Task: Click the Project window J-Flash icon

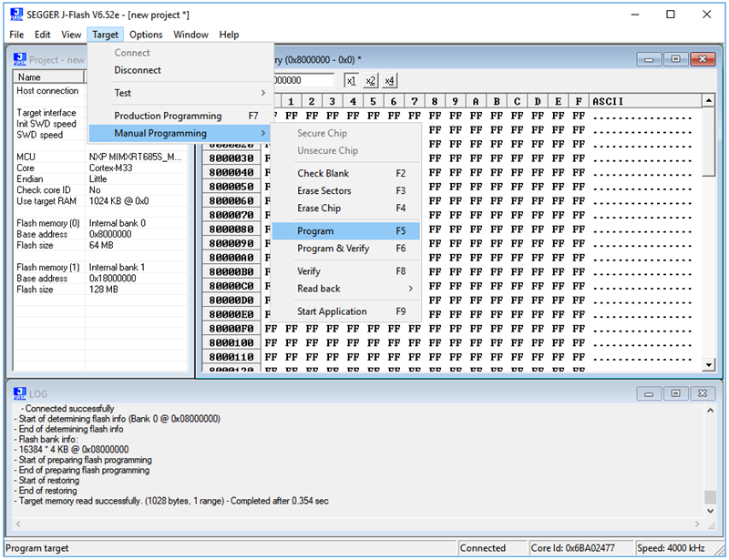Action: pyautogui.click(x=20, y=59)
